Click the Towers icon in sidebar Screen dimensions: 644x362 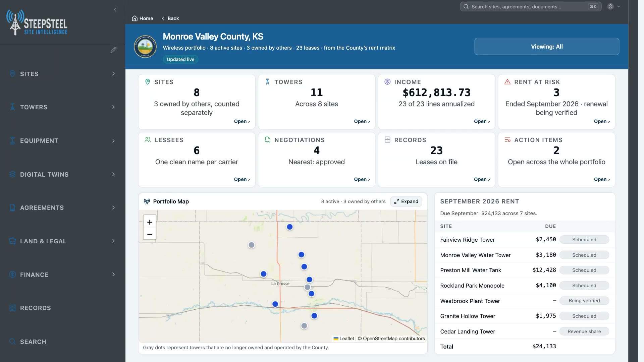tap(12, 107)
